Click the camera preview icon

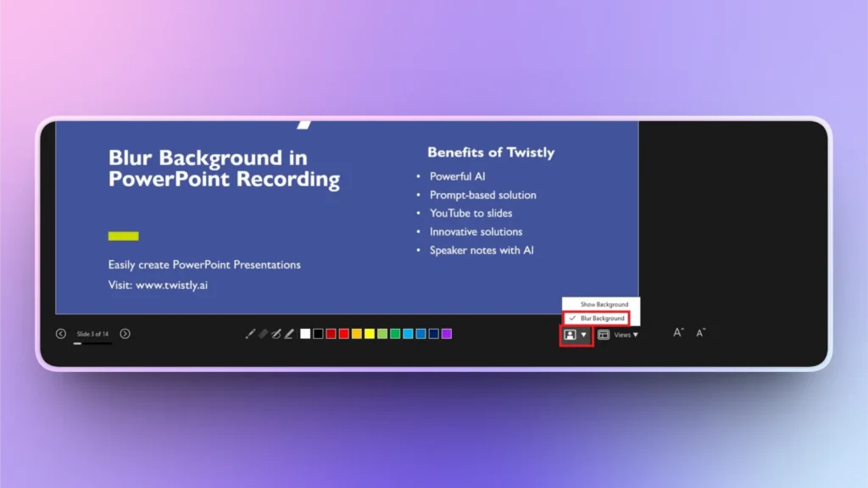point(569,334)
